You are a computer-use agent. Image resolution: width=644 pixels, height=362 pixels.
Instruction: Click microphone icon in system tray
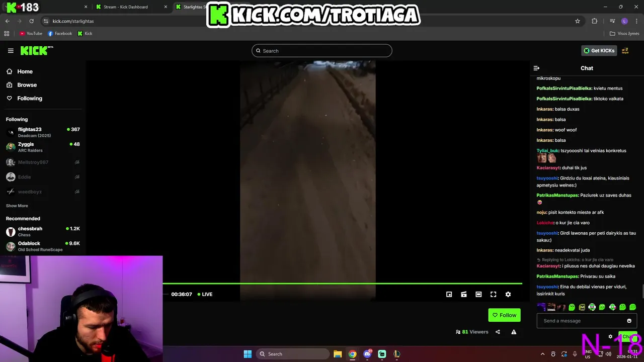(575, 354)
